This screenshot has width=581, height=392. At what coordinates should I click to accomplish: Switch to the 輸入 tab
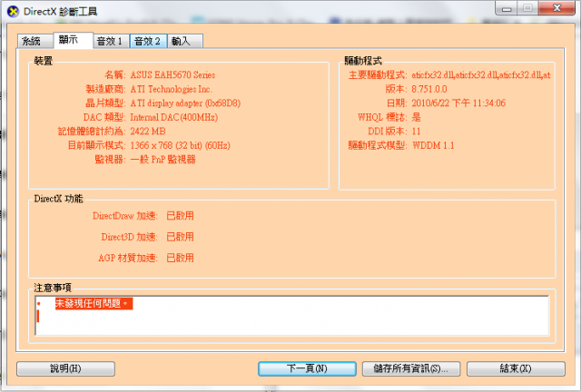point(185,41)
